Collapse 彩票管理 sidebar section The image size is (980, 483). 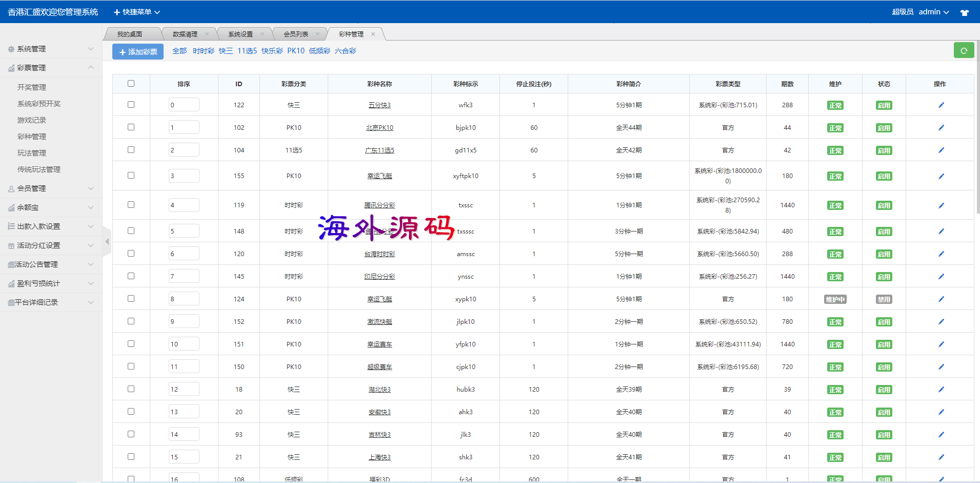(x=51, y=68)
